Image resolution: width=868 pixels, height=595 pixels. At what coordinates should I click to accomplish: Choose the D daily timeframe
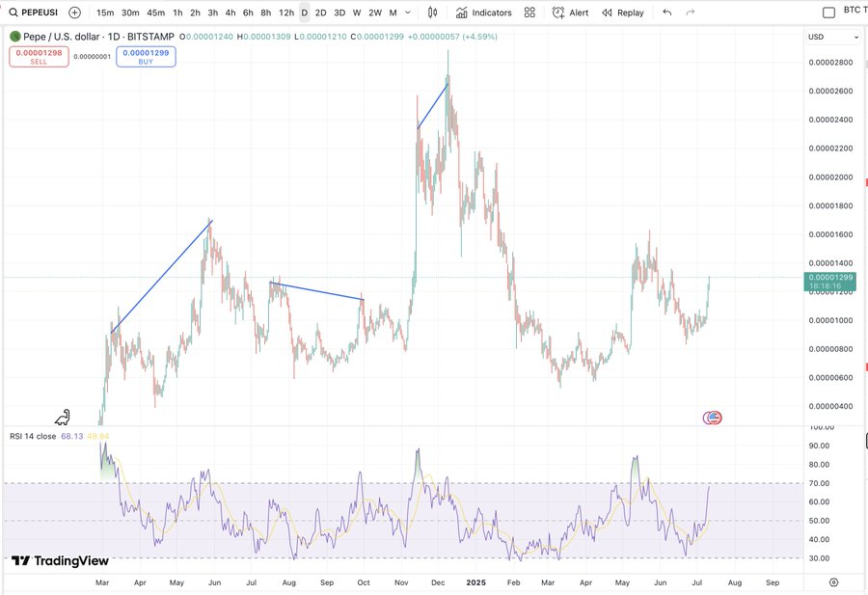[x=305, y=13]
